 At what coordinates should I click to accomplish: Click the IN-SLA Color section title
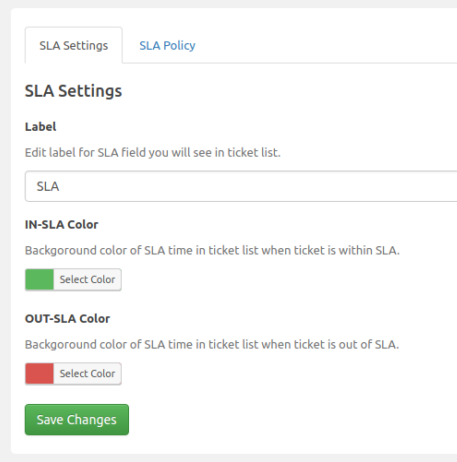pyautogui.click(x=61, y=225)
